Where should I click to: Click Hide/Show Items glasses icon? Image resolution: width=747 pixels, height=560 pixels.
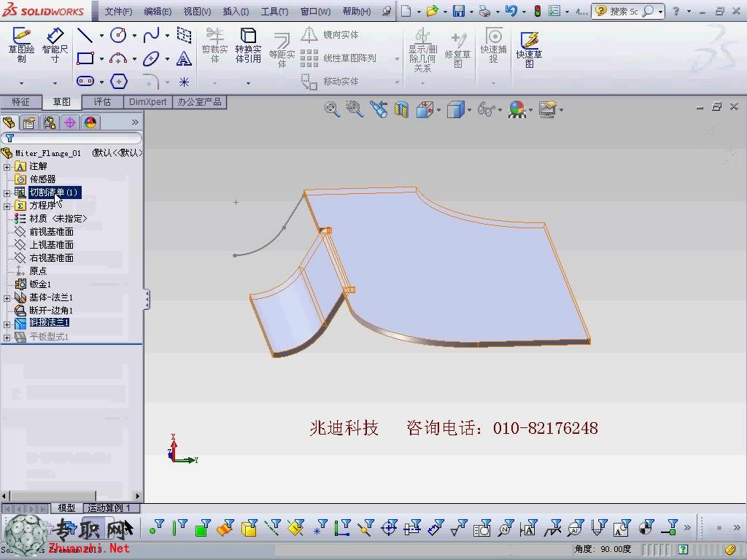point(485,109)
